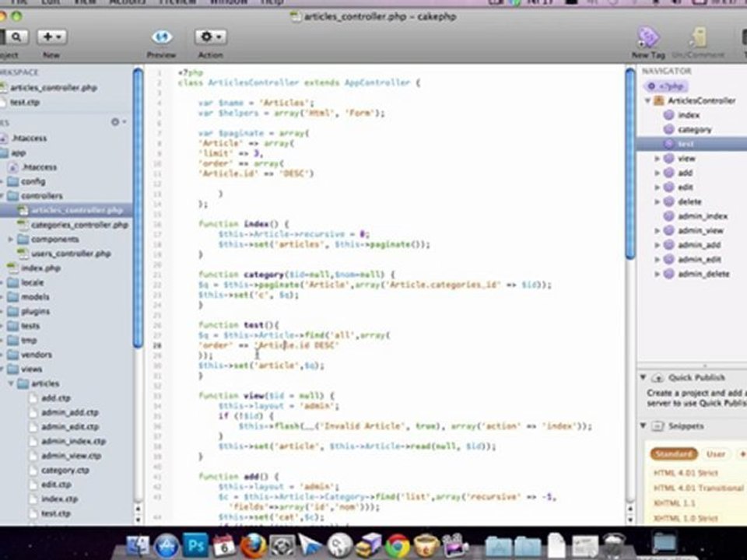Click the New Tag toolbar icon
Image resolution: width=747 pixels, height=560 pixels.
(x=648, y=37)
